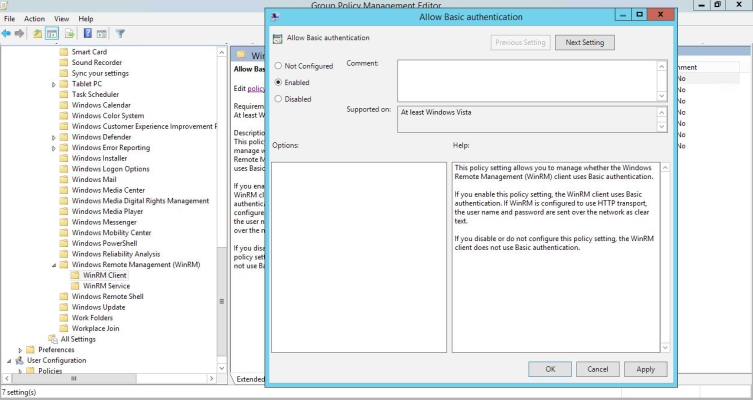Collapse the Windows Remote Management (WinRM) node

click(x=54, y=265)
